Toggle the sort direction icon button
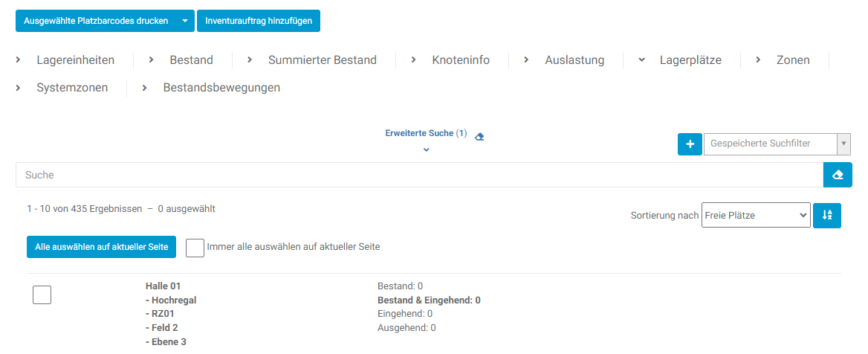 point(827,216)
